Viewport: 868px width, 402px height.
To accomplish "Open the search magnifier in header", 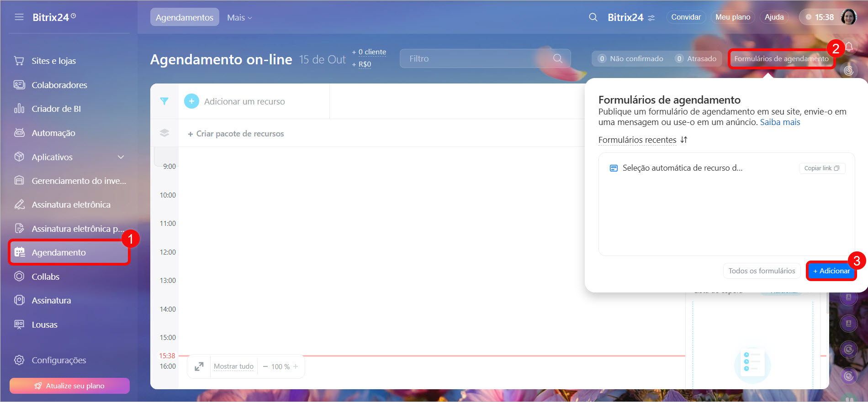I will tap(593, 17).
